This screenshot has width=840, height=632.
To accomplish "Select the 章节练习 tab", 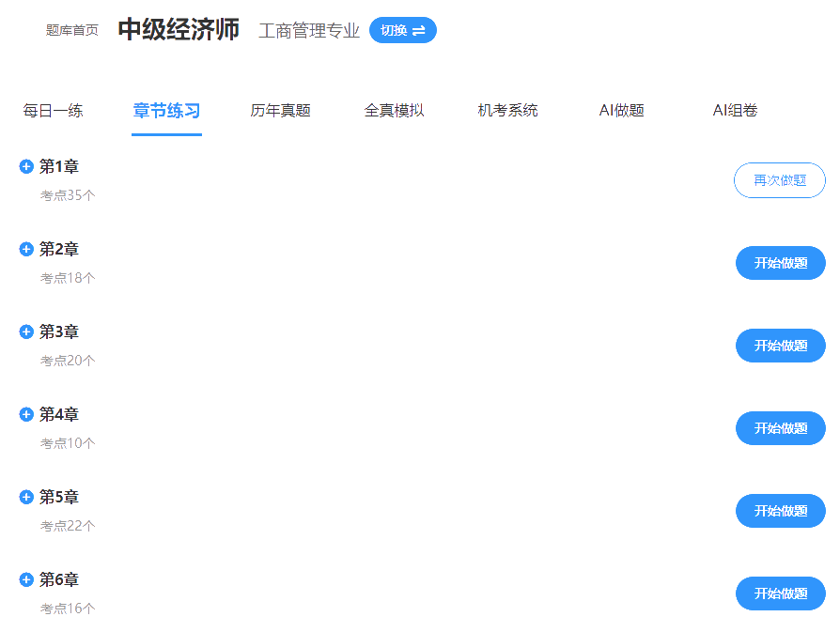I will (x=166, y=110).
